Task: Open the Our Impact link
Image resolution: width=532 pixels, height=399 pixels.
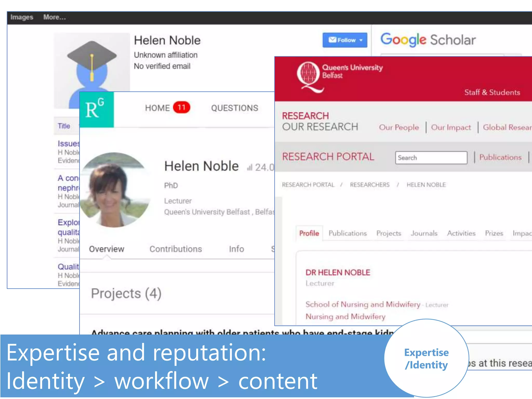Action: (451, 127)
